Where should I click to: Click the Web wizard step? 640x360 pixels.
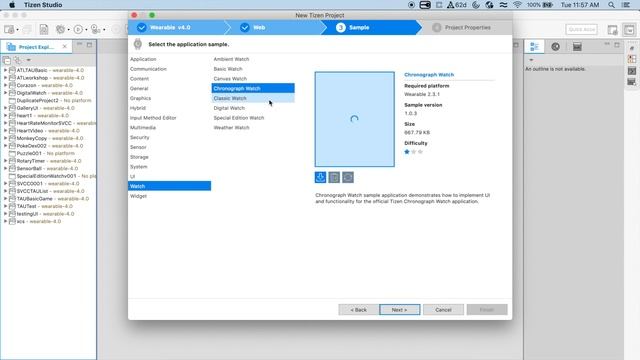259,27
